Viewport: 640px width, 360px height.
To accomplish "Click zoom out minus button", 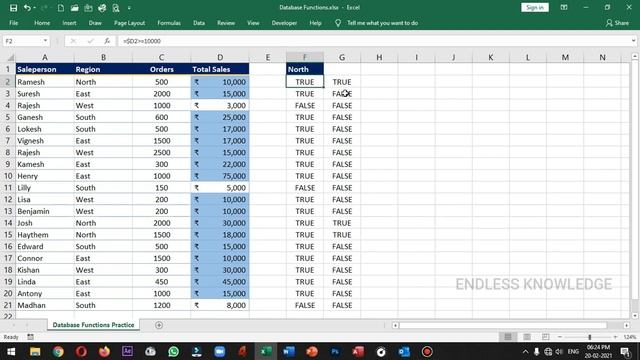I will pos(560,337).
